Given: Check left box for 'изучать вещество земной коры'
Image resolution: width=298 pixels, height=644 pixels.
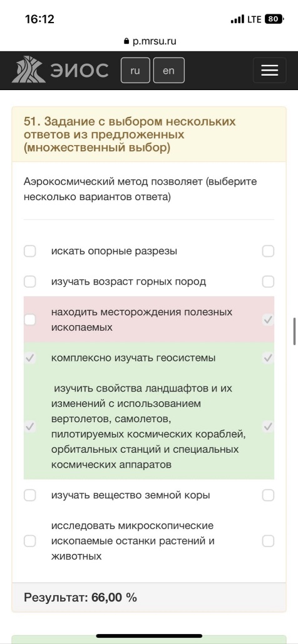Looking at the screenshot, I should coord(29,495).
